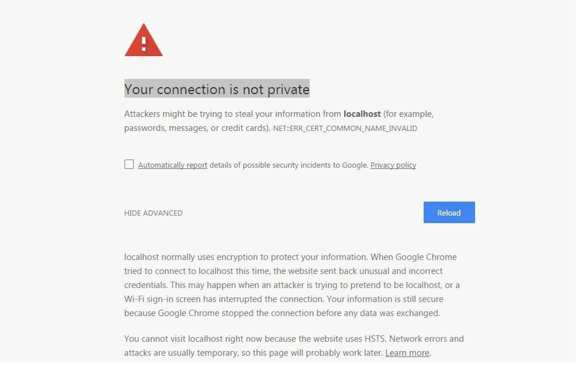Select the Your connection is not private heading
This screenshot has width=582, height=392.
[217, 89]
